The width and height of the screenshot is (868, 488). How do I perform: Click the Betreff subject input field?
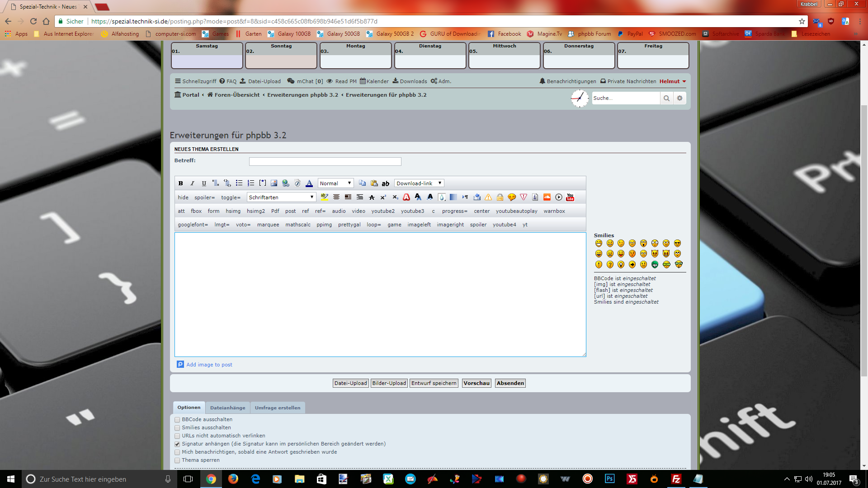(x=325, y=161)
